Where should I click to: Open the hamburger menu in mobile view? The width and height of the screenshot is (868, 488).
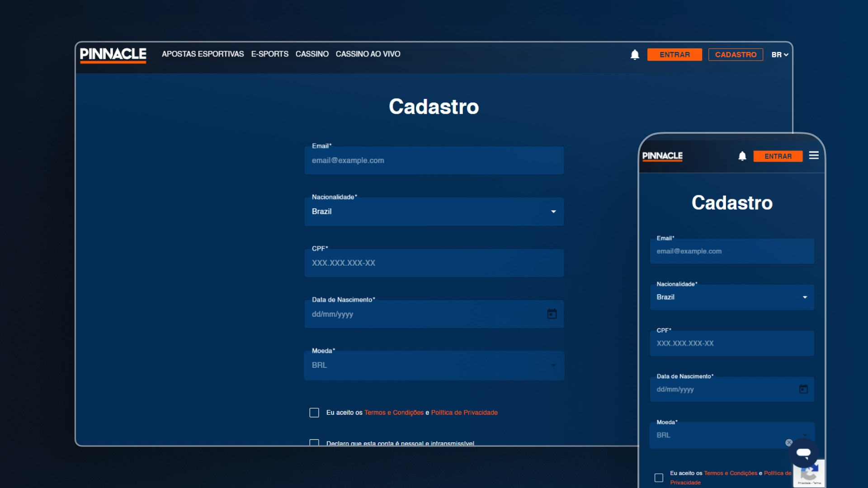click(814, 155)
